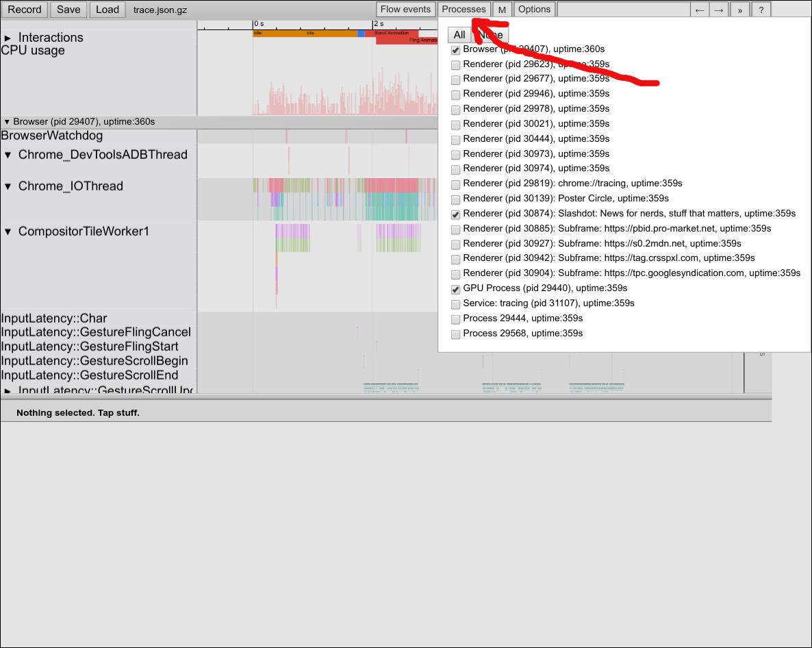Select All processes in the list

[459, 35]
